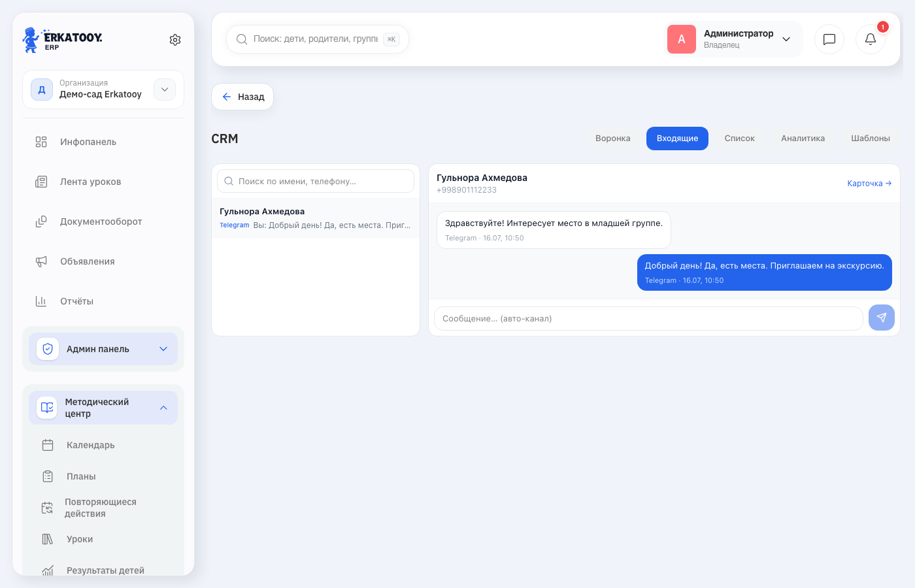The width and height of the screenshot is (915, 588).
Task: Open Отчёты chart icon
Action: (x=41, y=301)
